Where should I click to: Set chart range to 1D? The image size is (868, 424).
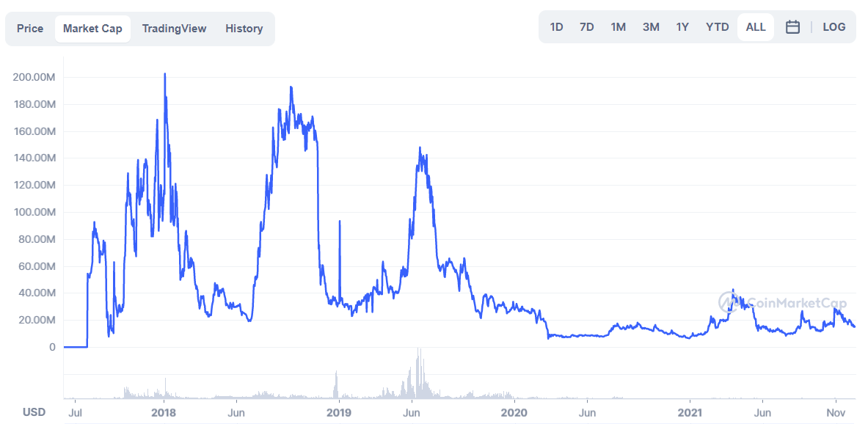pyautogui.click(x=556, y=27)
